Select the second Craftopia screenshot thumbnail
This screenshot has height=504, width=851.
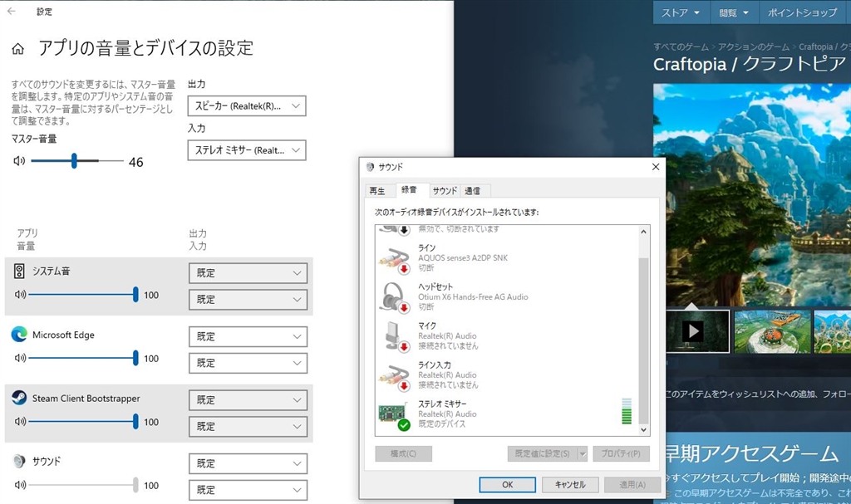tap(772, 331)
